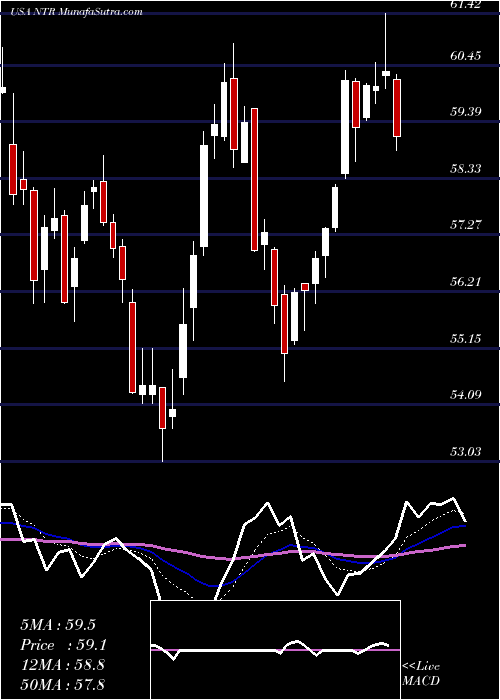Image resolution: width=500 pixels, height=700 pixels.
Task: Click the 61.42 price axis label
Action: point(467,4)
